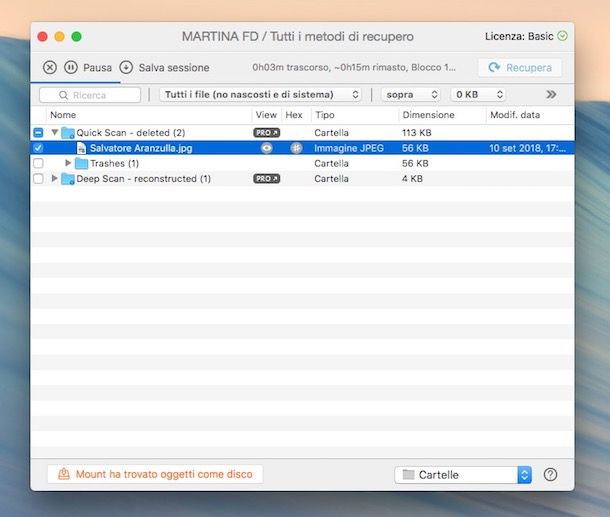
Task: Click JPEG file icon of Salvatore Aranzulla
Action: coord(81,148)
